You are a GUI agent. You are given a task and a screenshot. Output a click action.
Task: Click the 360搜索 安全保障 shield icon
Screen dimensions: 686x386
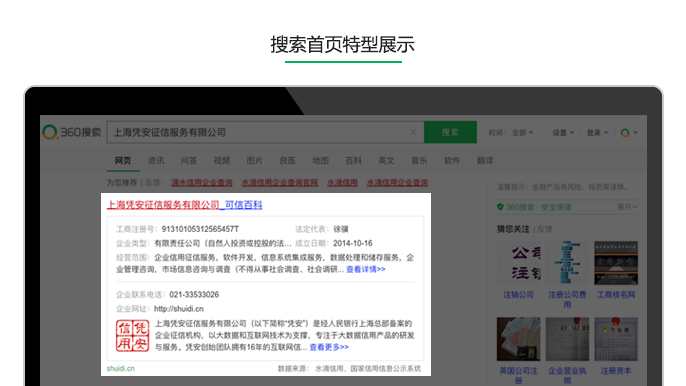pos(500,207)
